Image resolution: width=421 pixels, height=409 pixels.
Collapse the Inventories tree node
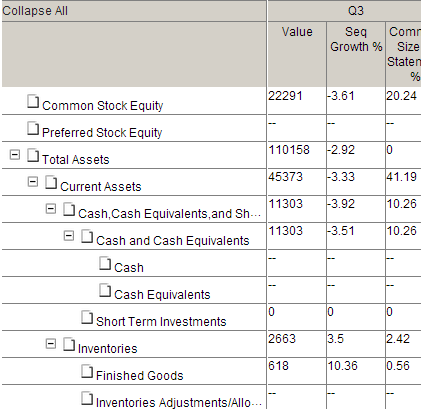click(51, 344)
